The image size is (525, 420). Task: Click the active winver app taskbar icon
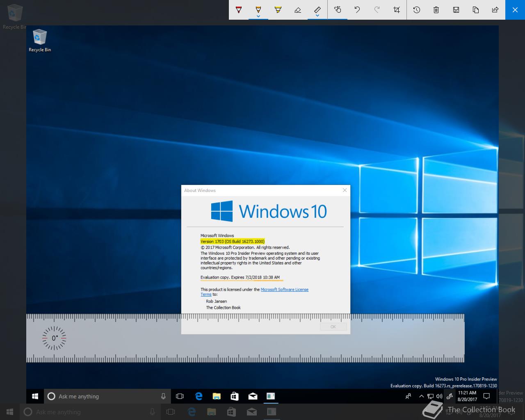pyautogui.click(x=271, y=396)
